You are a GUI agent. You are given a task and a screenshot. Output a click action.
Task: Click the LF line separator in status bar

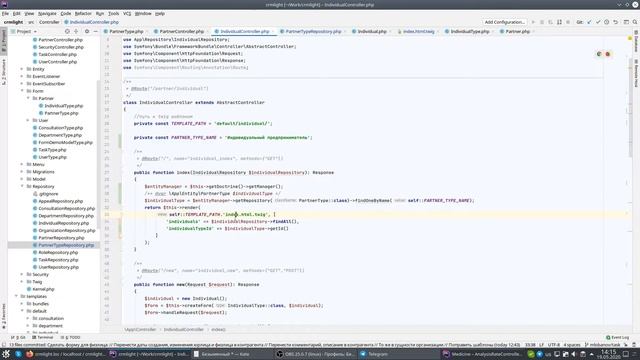click(542, 345)
